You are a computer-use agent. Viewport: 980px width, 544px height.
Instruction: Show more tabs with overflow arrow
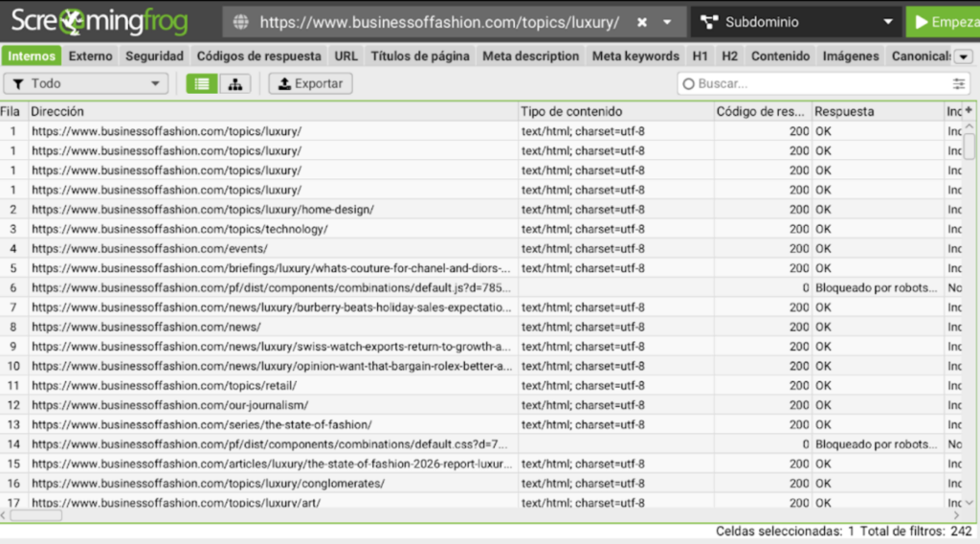(x=964, y=57)
